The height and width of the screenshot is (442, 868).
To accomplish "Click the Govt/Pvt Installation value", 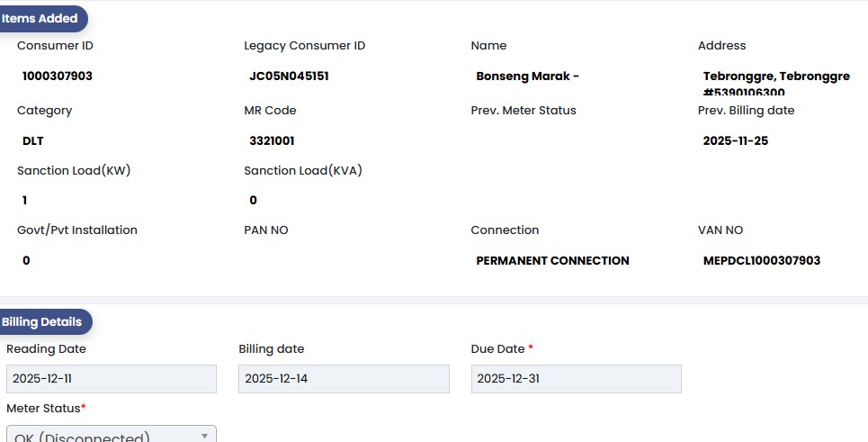I will pyautogui.click(x=26, y=261).
